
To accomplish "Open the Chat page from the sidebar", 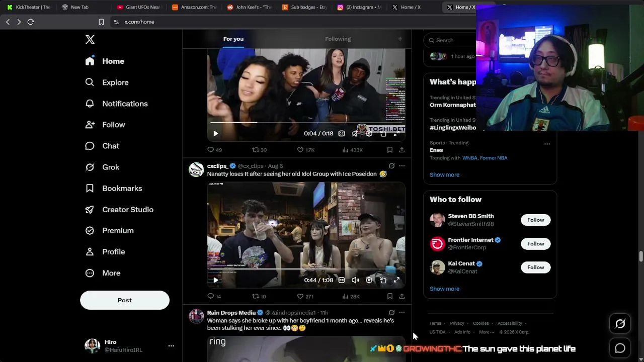I will click(x=102, y=146).
